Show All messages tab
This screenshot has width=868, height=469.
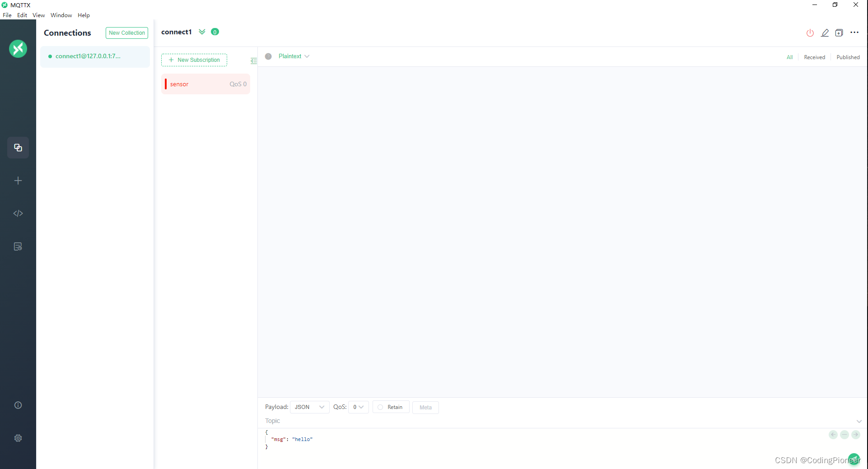pyautogui.click(x=789, y=57)
